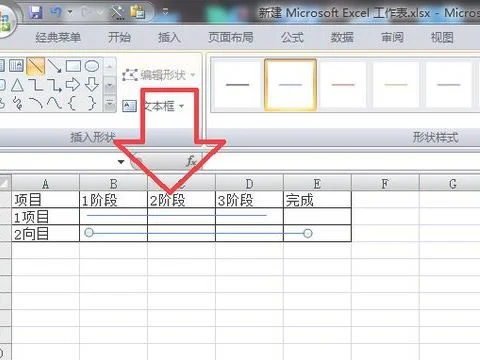The height and width of the screenshot is (360, 480).
Task: Click the Undo icon in quick access toolbar
Action: [x=56, y=13]
